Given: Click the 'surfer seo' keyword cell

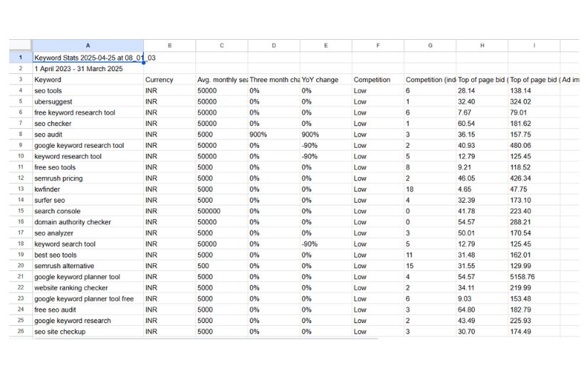Looking at the screenshot, I should pyautogui.click(x=88, y=200).
